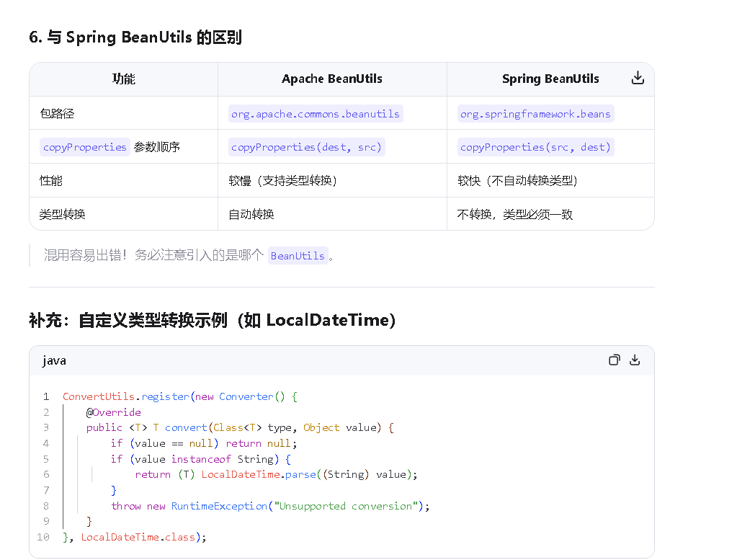Click the @Override annotation line

click(114, 412)
